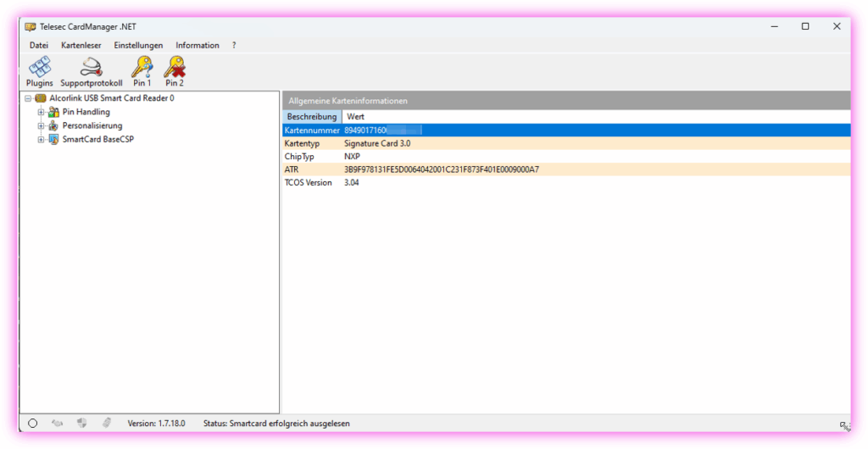Click the card icon in status bar
The image size is (868, 449).
pos(107,423)
